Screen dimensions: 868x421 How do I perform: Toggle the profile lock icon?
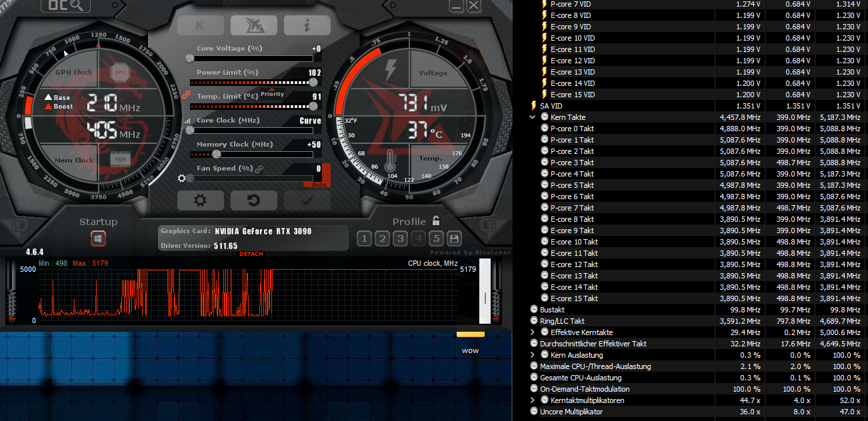[436, 220]
